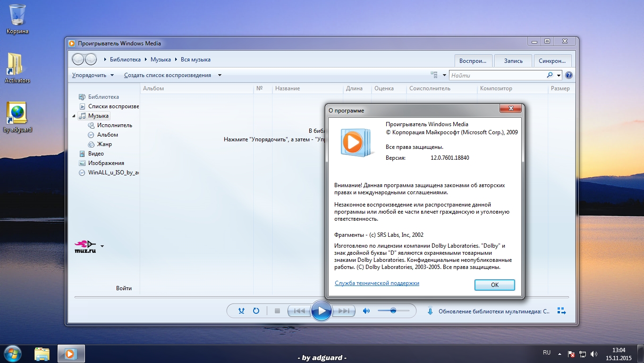644x363 pixels.
Task: Adjust the volume slider
Action: (x=393, y=311)
